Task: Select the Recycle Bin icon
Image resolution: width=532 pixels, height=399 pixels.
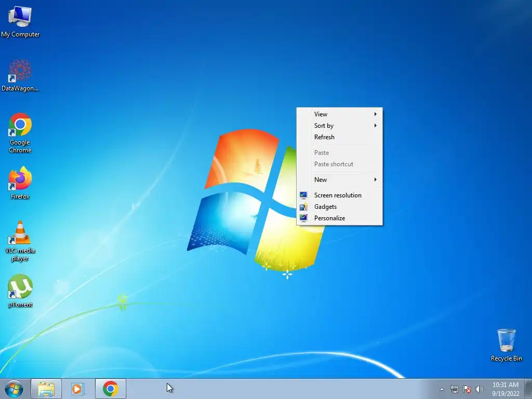Action: click(506, 345)
